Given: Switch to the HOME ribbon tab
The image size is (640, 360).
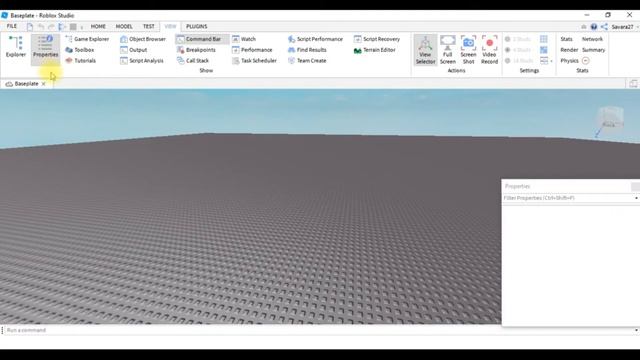Looking at the screenshot, I should [x=98, y=26].
